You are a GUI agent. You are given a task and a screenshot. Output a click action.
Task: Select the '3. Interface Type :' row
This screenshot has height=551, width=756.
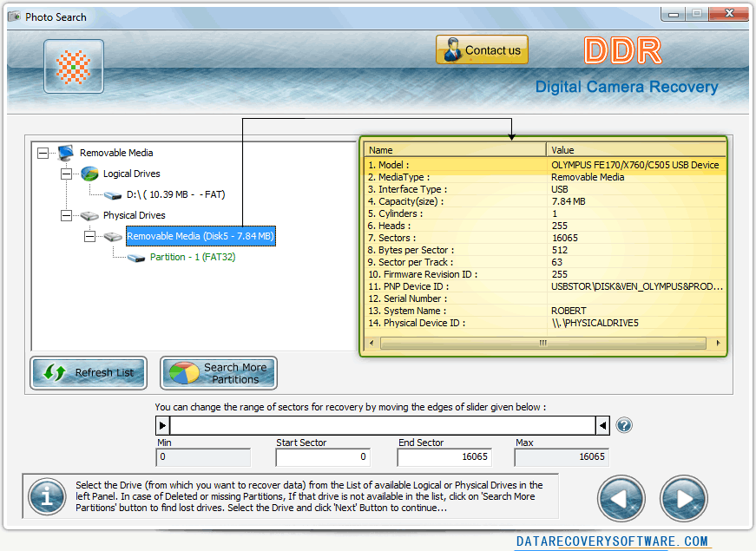pos(545,189)
